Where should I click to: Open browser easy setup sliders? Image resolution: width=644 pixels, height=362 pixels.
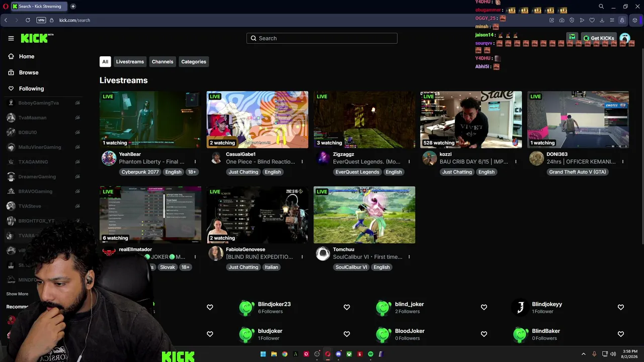tap(612, 20)
